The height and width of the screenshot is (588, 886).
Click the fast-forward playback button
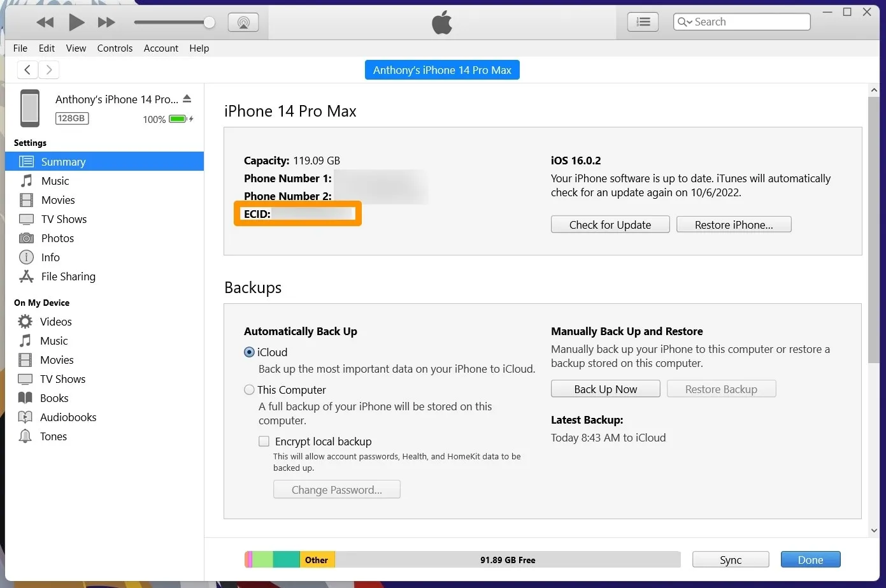106,22
